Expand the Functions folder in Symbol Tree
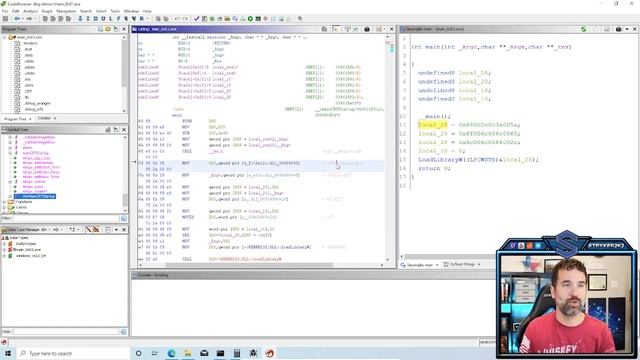The image size is (640, 360). 4,202
